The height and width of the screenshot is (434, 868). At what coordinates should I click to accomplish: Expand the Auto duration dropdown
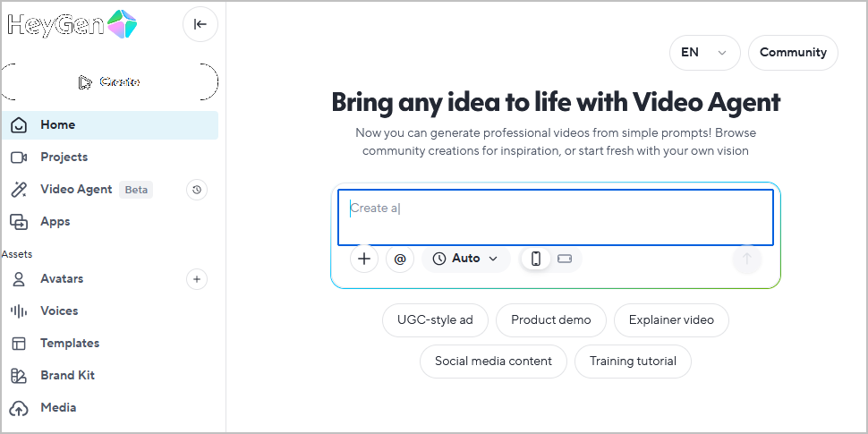pyautogui.click(x=465, y=259)
